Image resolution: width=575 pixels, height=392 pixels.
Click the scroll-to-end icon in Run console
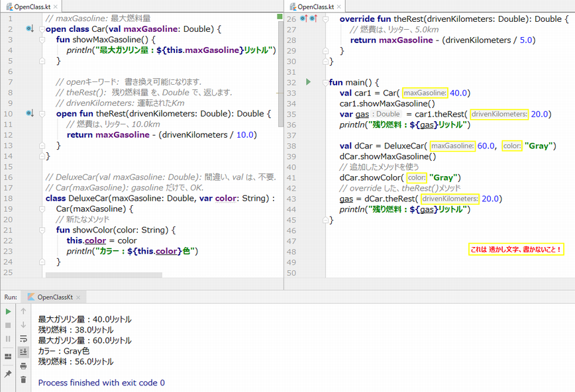[23, 352]
